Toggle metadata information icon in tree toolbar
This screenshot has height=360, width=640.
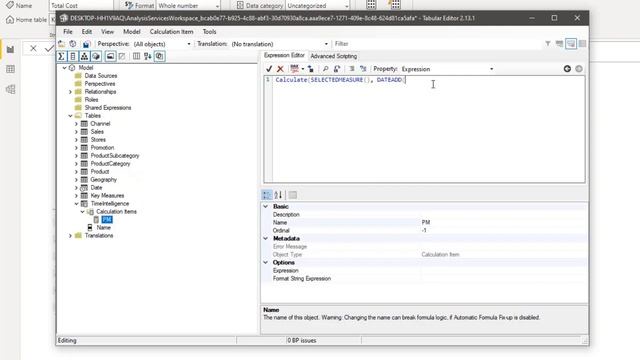[x=160, y=56]
